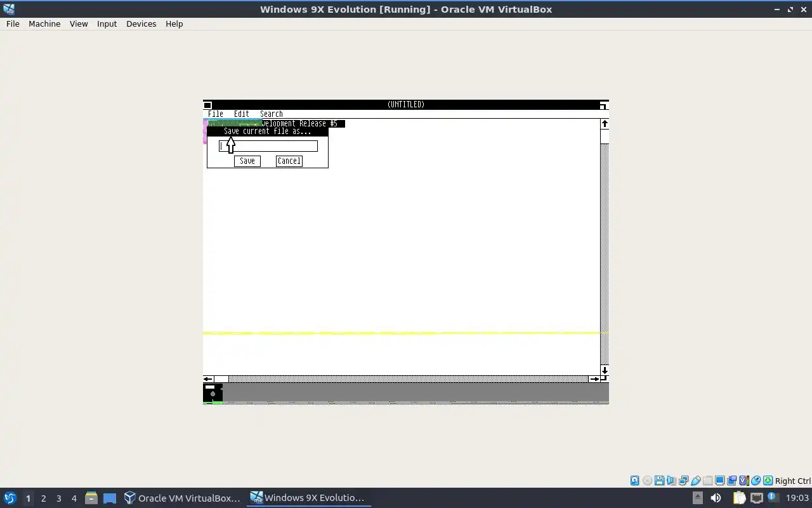
Task: Click the notification alert tray icon
Action: coord(772,497)
